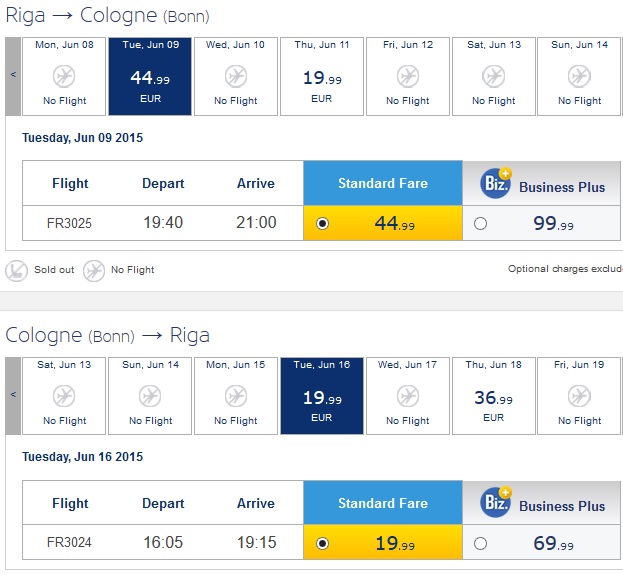This screenshot has width=623, height=579.
Task: Click the No Flight legend icon beside Sold out
Action: point(94,271)
